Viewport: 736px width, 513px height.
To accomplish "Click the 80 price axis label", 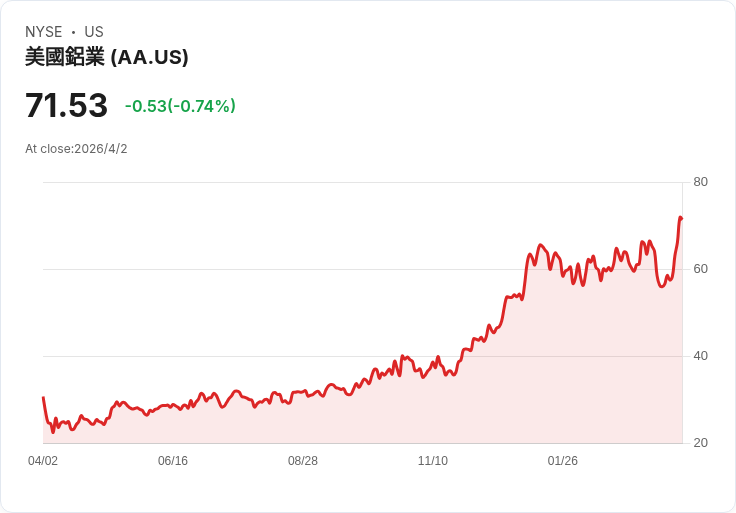I will pyautogui.click(x=701, y=182).
